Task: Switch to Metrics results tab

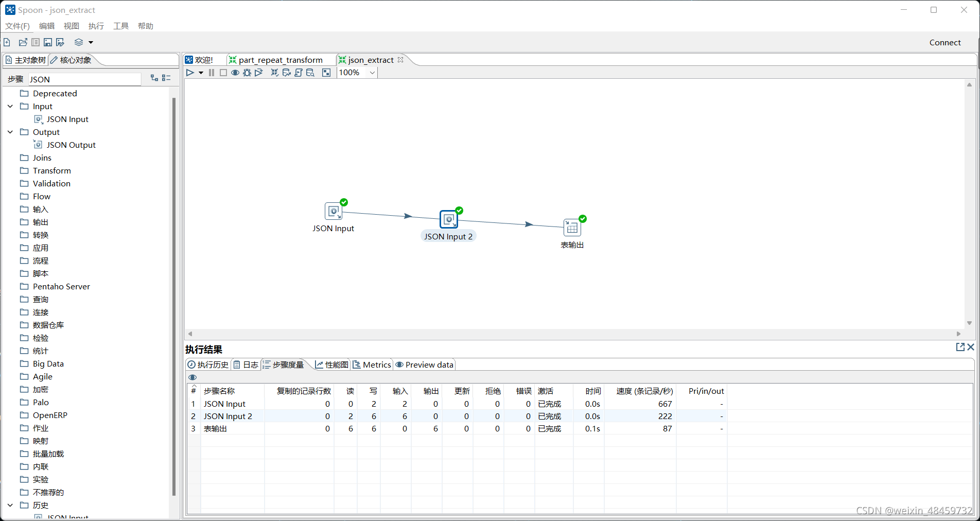Action: click(x=372, y=364)
